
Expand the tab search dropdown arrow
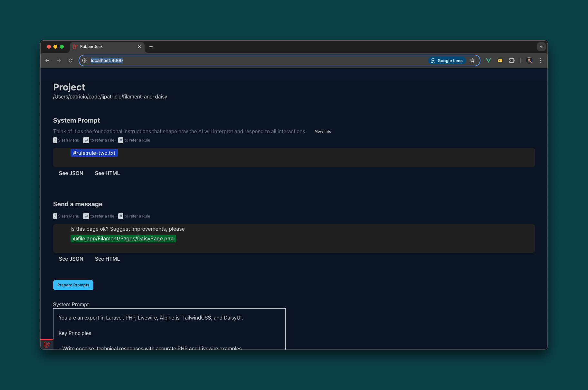[x=541, y=47]
